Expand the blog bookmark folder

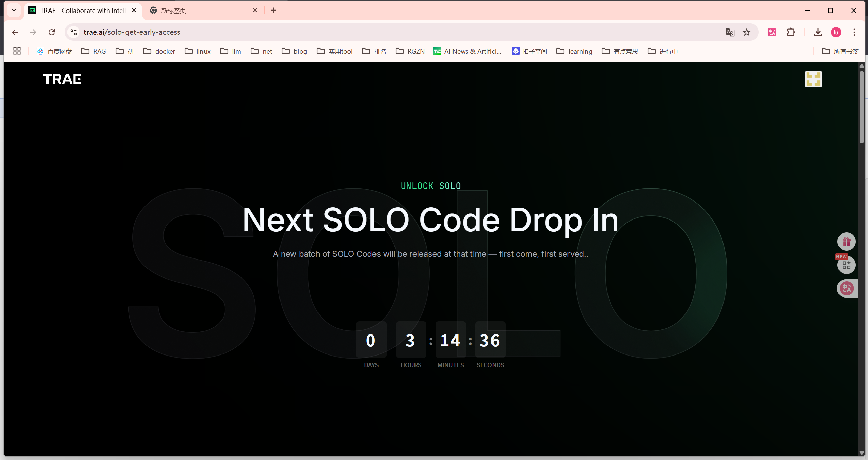point(294,51)
